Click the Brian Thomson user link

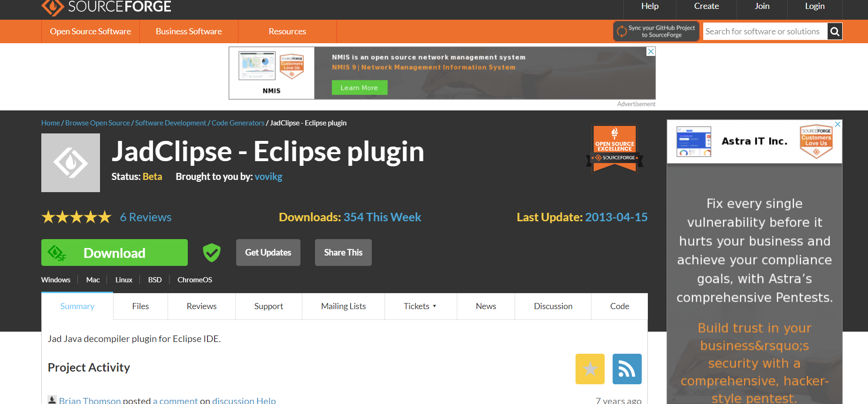pyautogui.click(x=90, y=400)
